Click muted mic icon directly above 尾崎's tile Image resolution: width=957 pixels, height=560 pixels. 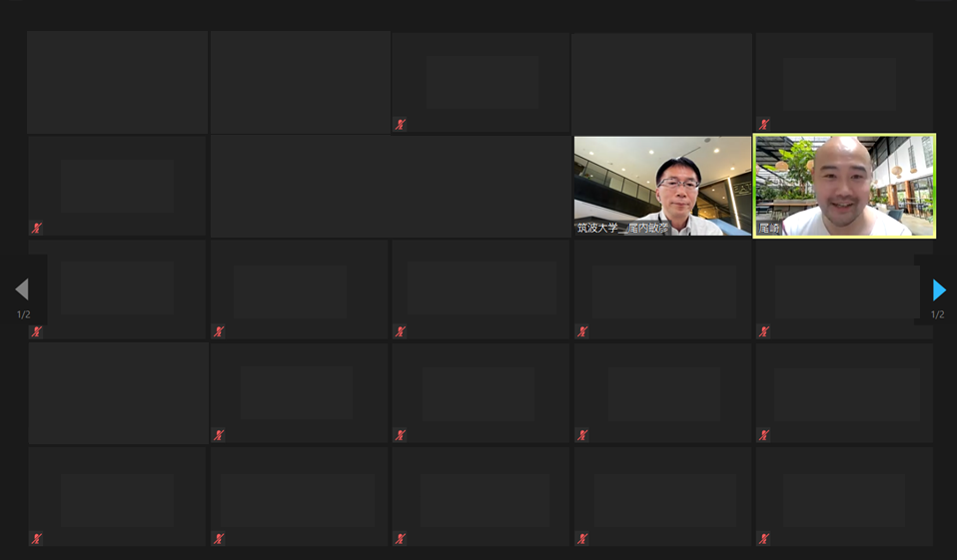(x=763, y=124)
